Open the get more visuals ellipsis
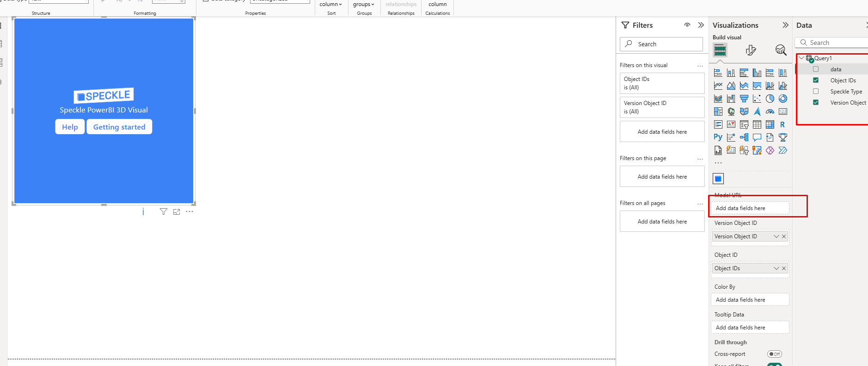The height and width of the screenshot is (366, 868). click(x=718, y=163)
